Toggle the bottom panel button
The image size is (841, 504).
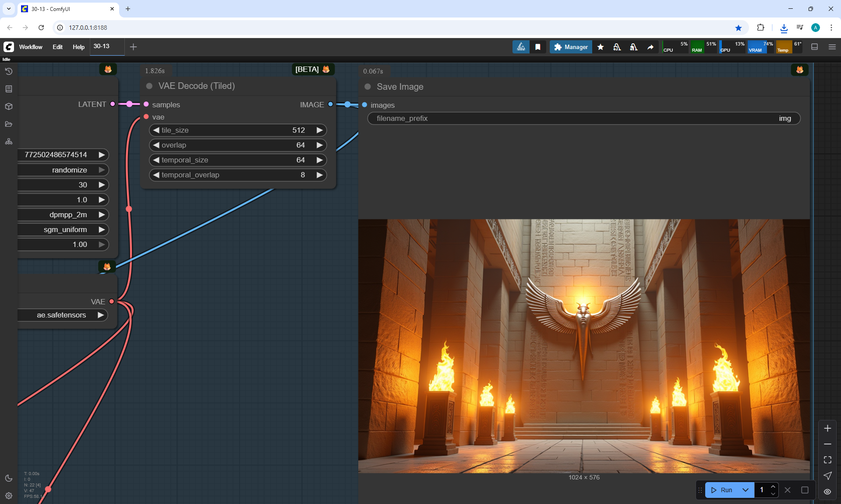tap(815, 47)
